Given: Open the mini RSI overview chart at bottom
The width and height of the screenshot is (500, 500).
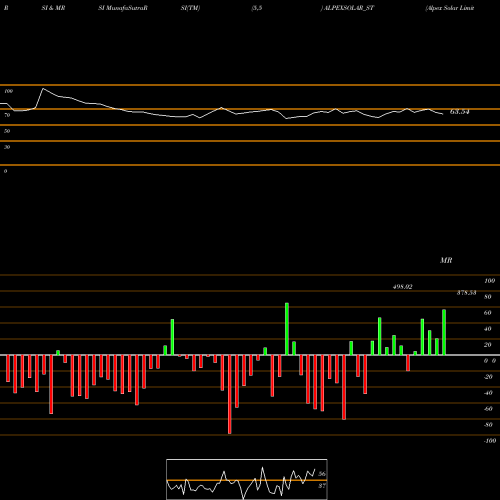Looking at the screenshot, I should tap(247, 479).
